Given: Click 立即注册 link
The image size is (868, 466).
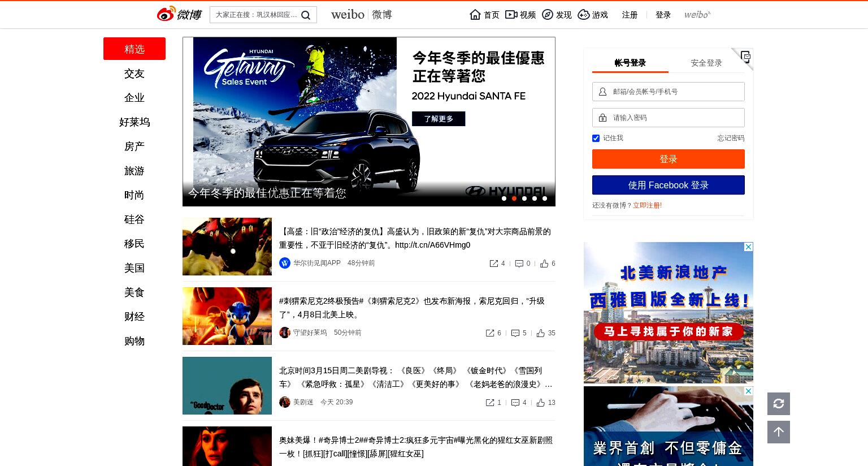Looking at the screenshot, I should [x=647, y=205].
